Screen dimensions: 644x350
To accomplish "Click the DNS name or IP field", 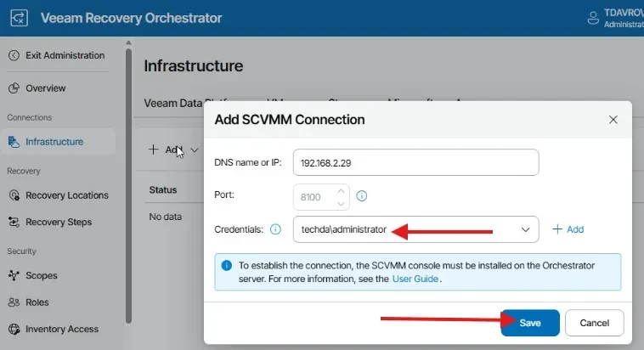I will [415, 162].
